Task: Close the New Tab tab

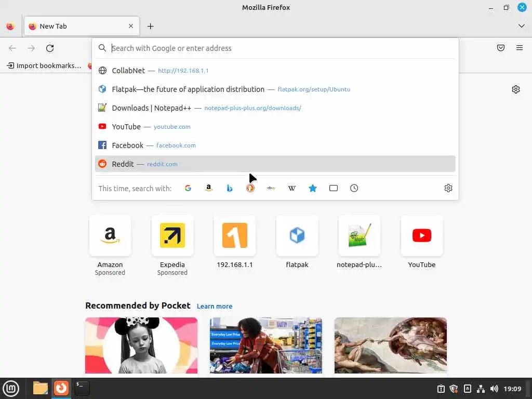Action: [131, 26]
